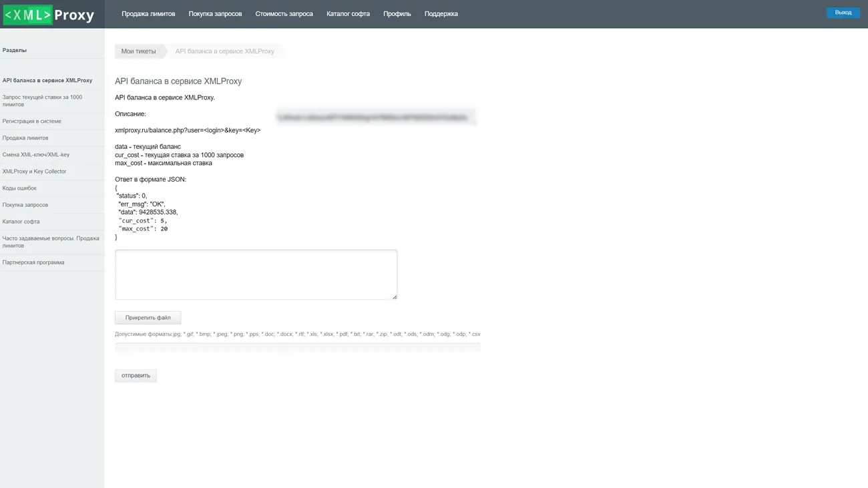Select XMLProxy и Key Collector section
The width and height of the screenshot is (868, 488).
(34, 172)
